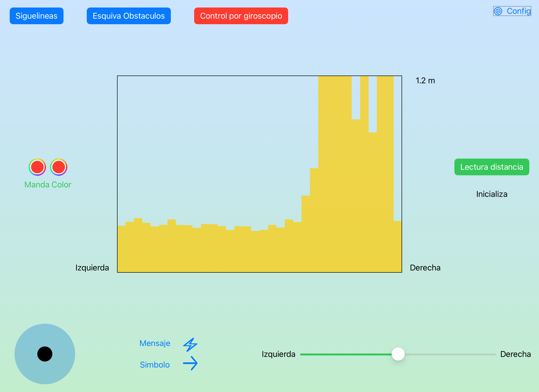This screenshot has width=539, height=392.
Task: Click the Simbolo text link
Action: pos(155,365)
